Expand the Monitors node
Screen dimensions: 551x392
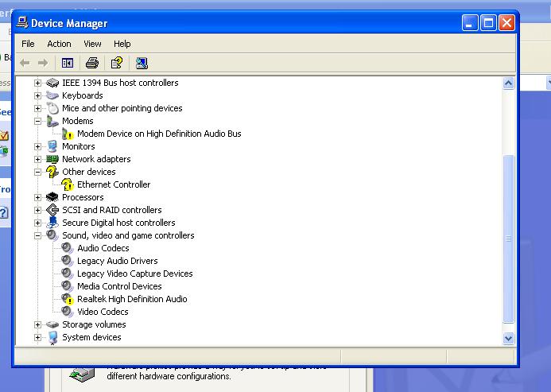[37, 146]
